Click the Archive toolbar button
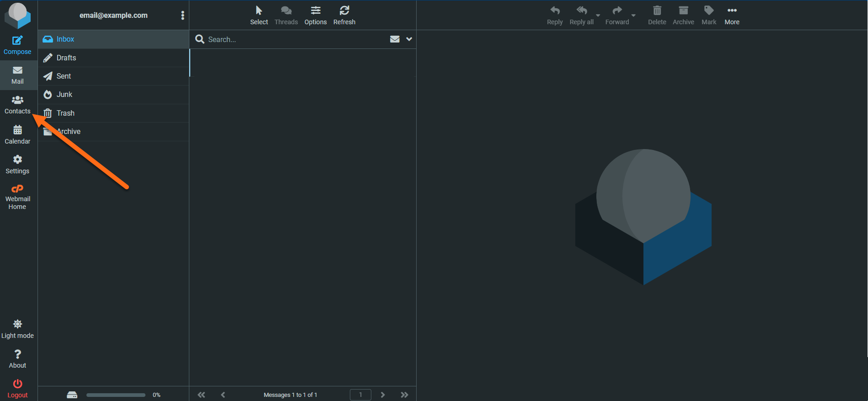Screen dimensions: 868x401 tap(683, 16)
